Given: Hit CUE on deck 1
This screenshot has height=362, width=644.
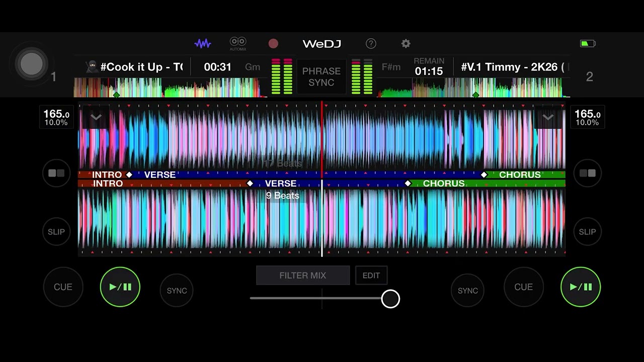Looking at the screenshot, I should (x=63, y=287).
